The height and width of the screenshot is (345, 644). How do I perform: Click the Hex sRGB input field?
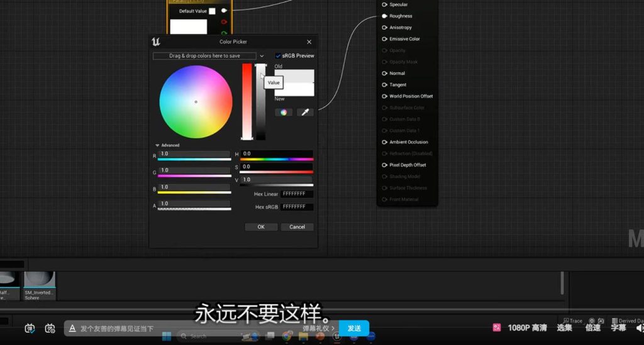click(297, 207)
